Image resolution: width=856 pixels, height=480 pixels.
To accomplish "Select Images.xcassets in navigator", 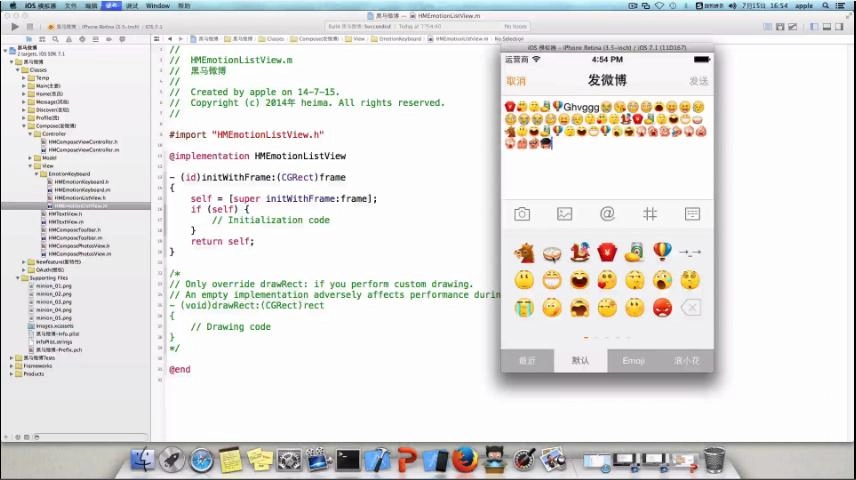I will pos(55,326).
